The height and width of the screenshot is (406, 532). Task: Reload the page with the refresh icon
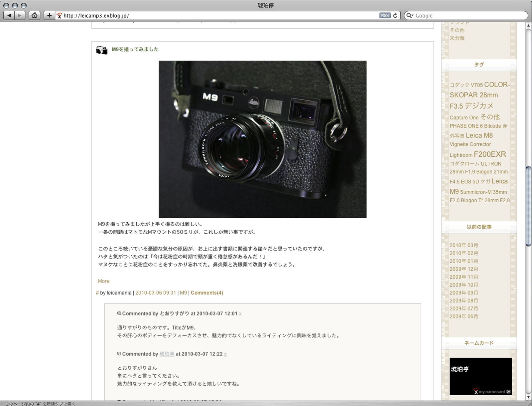(395, 16)
